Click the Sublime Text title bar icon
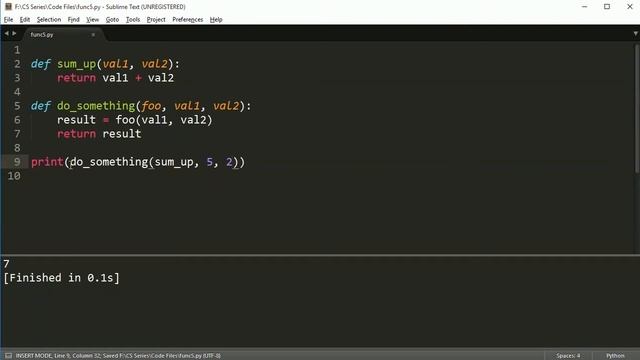This screenshot has height=360, width=640. [x=8, y=7]
